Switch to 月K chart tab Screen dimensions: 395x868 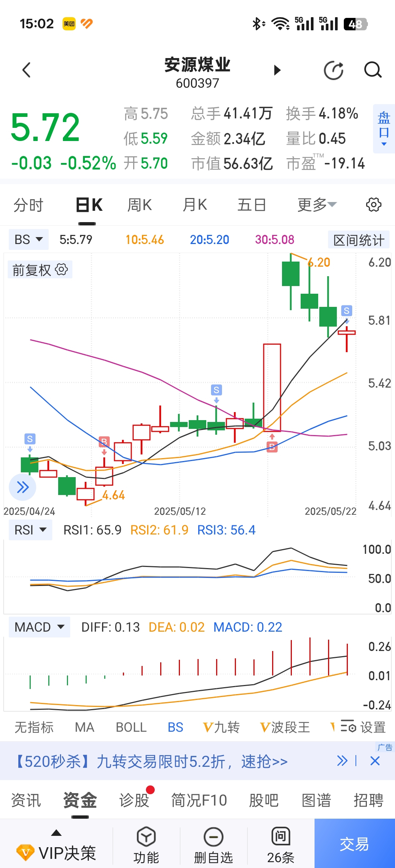coord(195,205)
